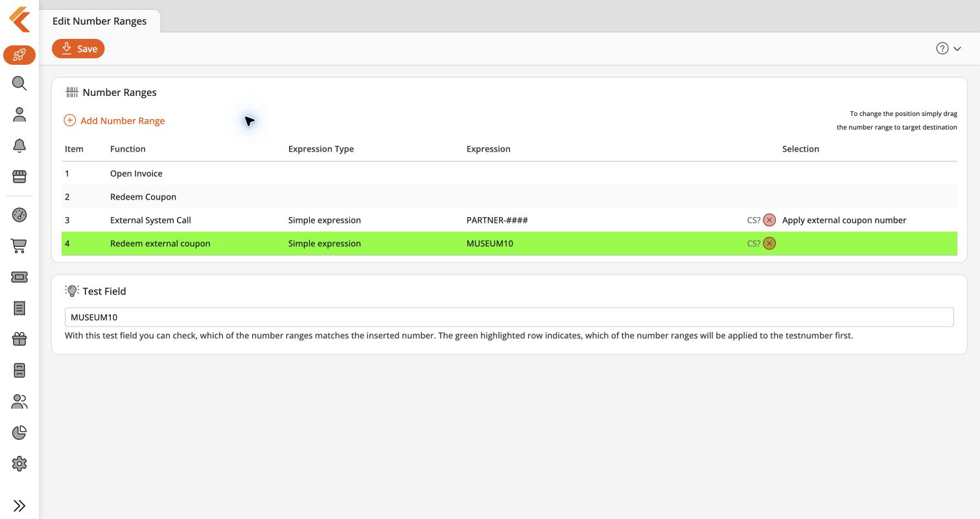
Task: Toggle CS? on Redeem external coupon row
Action: click(x=753, y=244)
